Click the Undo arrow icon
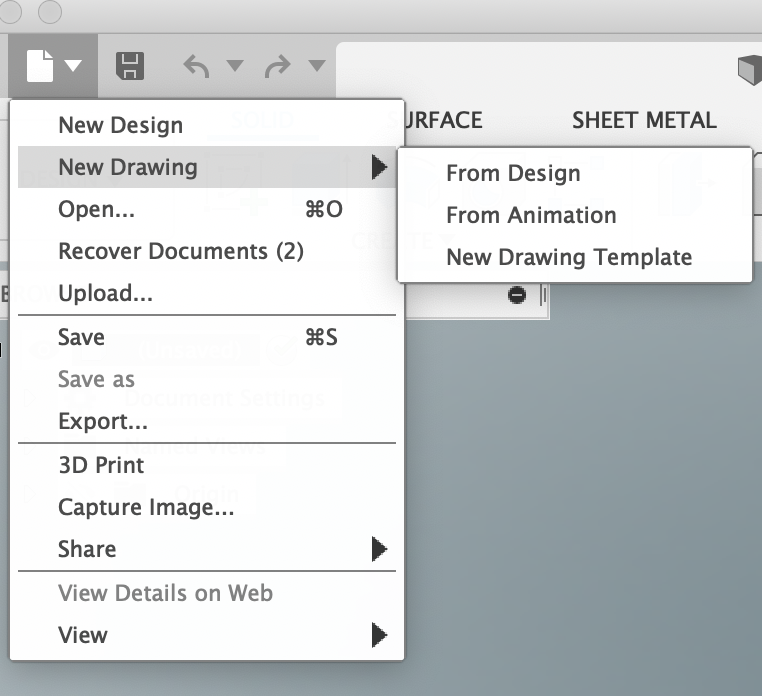 coord(196,66)
